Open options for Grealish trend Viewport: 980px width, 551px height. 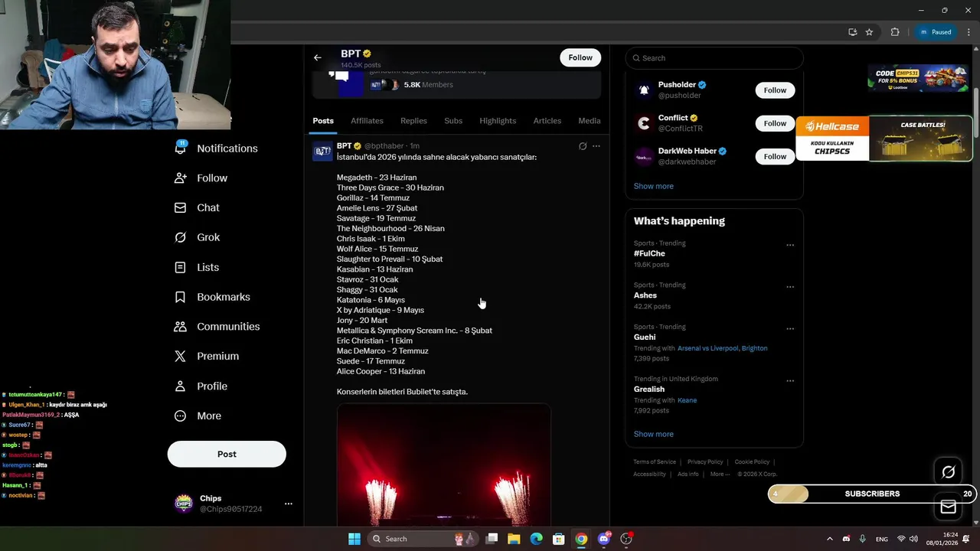coord(790,381)
